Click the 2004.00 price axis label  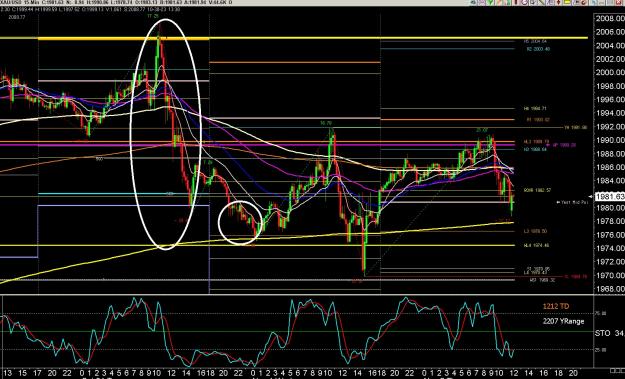(x=610, y=45)
